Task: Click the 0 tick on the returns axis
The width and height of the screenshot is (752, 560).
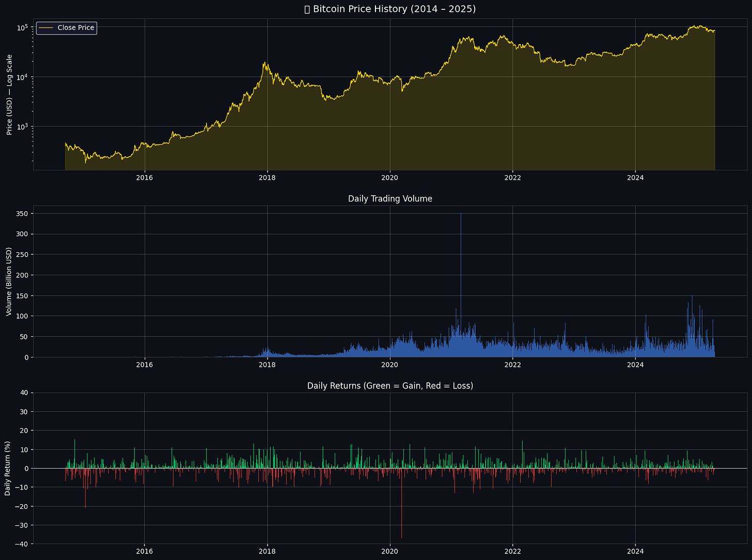Action: (x=26, y=468)
